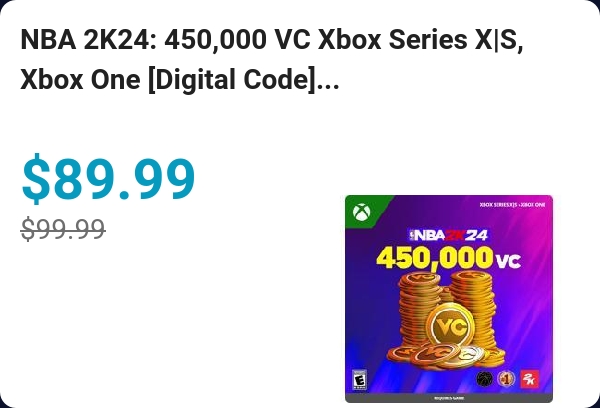Click the black basketball icon on cover
This screenshot has height=408, width=600.
(x=485, y=378)
